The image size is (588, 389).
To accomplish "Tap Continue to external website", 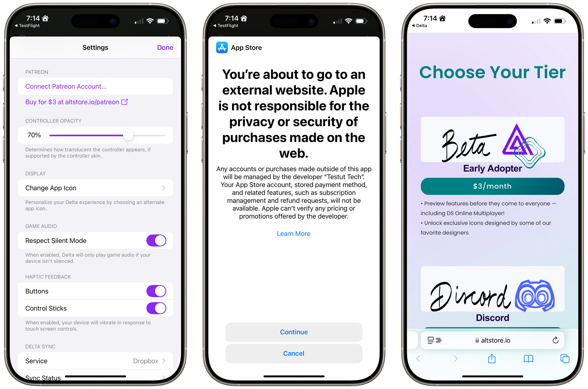I will (x=293, y=332).
